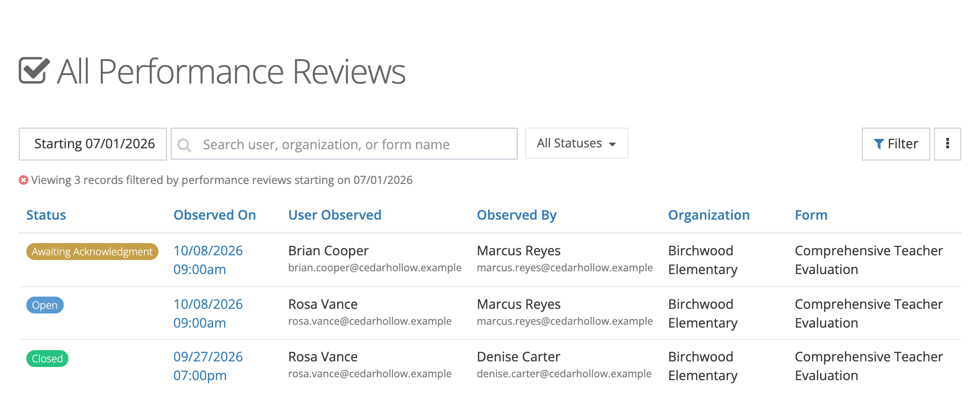Screen dimensions: 980x413
Task: Open Rosa Vance's 10/08/2026 09:00am review
Action: click(208, 314)
